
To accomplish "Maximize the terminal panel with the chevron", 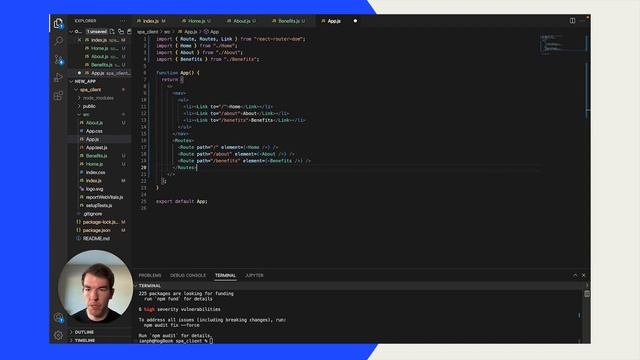I will click(x=575, y=276).
